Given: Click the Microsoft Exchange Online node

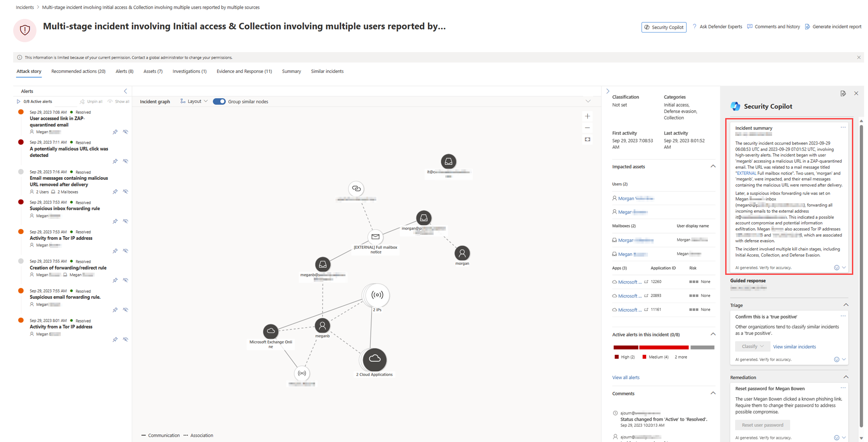Looking at the screenshot, I should [271, 331].
